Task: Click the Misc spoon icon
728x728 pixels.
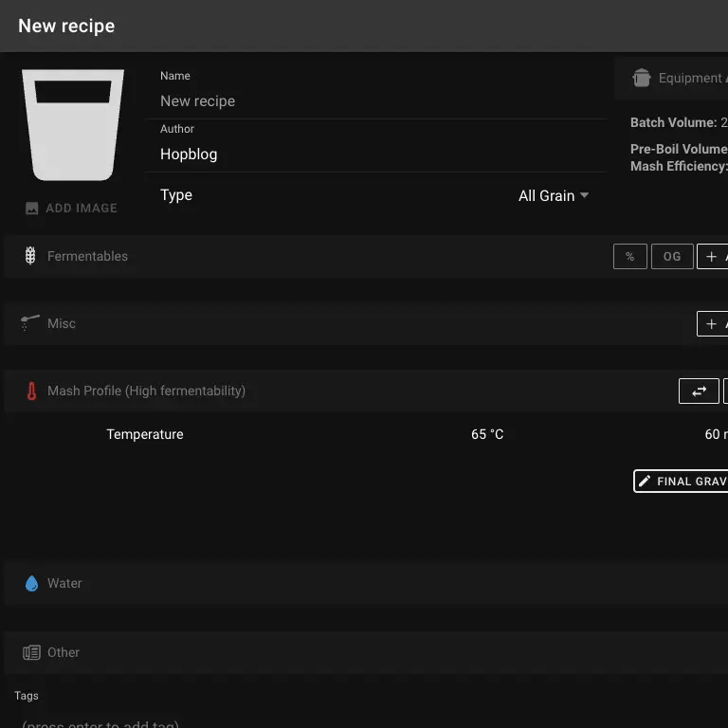Action: point(30,323)
